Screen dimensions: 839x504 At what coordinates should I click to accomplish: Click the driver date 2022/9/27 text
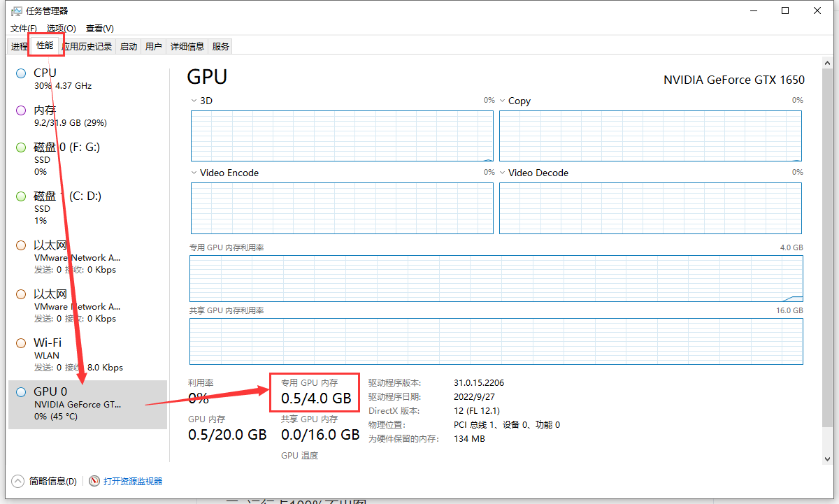point(473,397)
